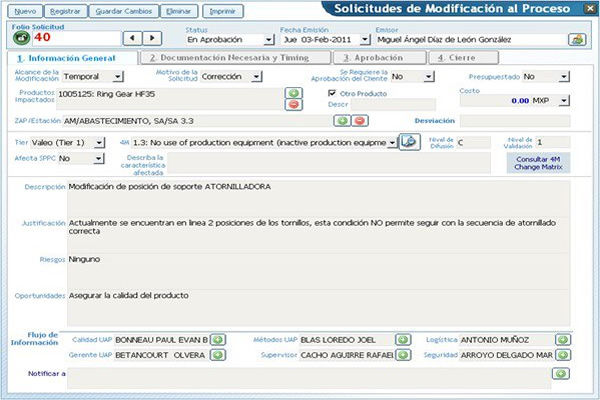Image resolution: width=600 pixels, height=400 pixels.
Task: Open the 4M lookup search icon
Action: click(408, 142)
